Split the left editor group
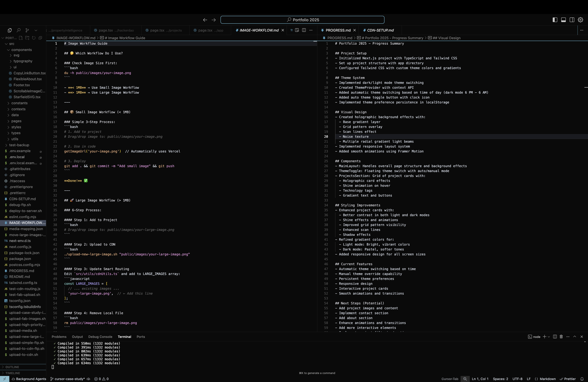588x382 pixels. click(304, 30)
